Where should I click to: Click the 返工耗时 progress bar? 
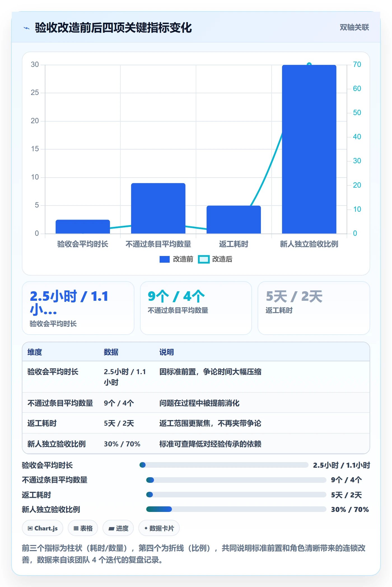pyautogui.click(x=236, y=495)
